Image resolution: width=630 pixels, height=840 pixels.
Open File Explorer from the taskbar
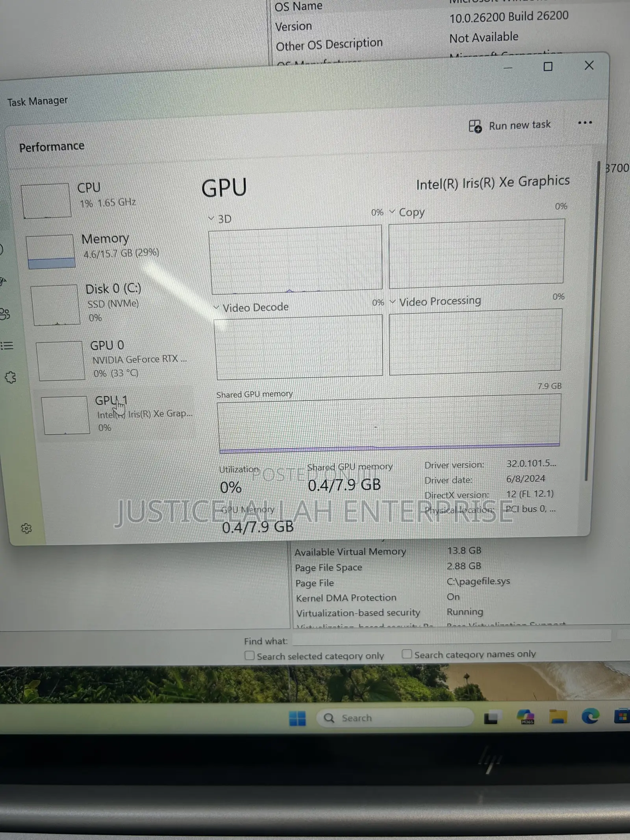[558, 717]
